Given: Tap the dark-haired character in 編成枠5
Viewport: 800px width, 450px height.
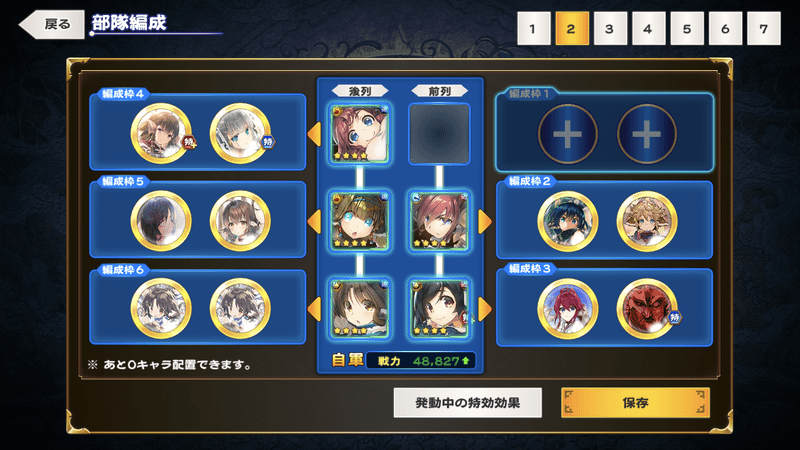Looking at the screenshot, I should point(161,221).
